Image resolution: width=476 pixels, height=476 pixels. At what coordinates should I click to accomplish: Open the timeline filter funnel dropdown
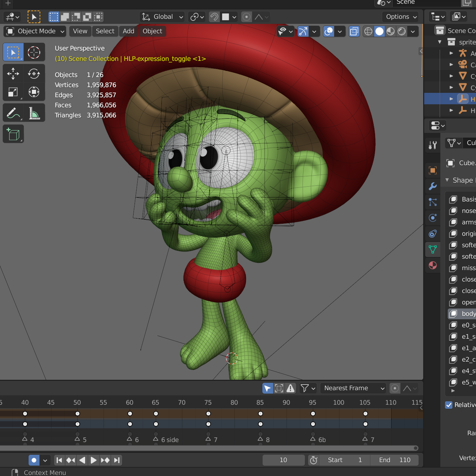(x=308, y=388)
